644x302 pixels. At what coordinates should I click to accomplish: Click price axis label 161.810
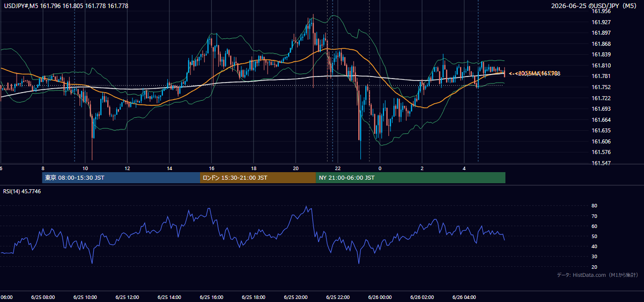click(601, 65)
